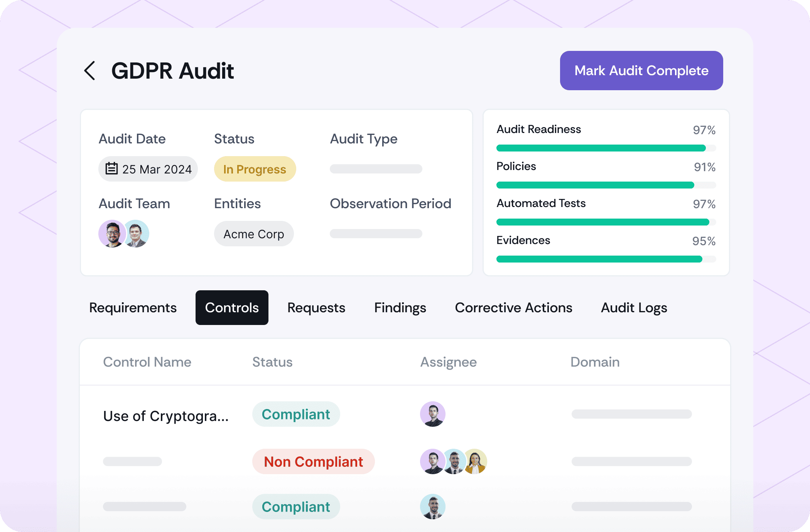Select the Requests tab
The image size is (810, 532).
[316, 308]
